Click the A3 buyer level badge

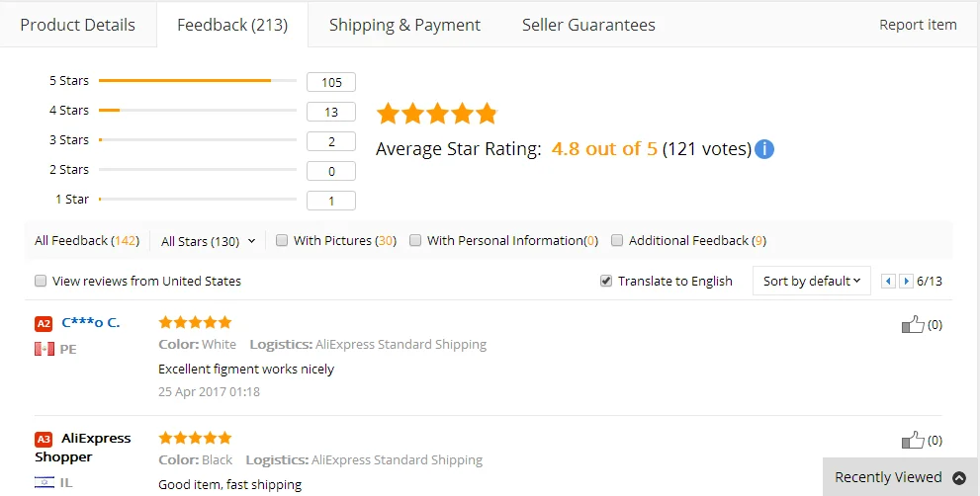pos(44,439)
